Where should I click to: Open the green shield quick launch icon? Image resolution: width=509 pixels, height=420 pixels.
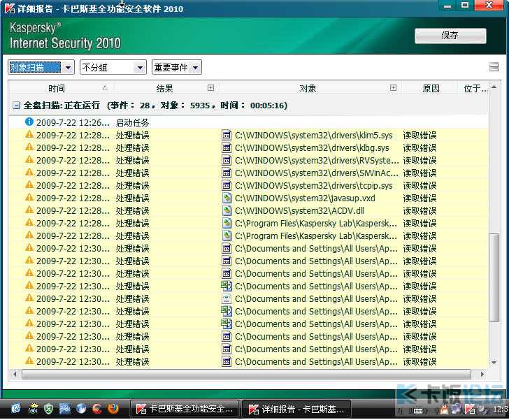click(49, 409)
